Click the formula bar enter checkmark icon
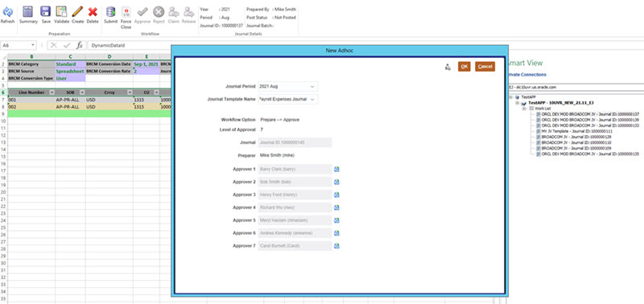 [x=67, y=46]
